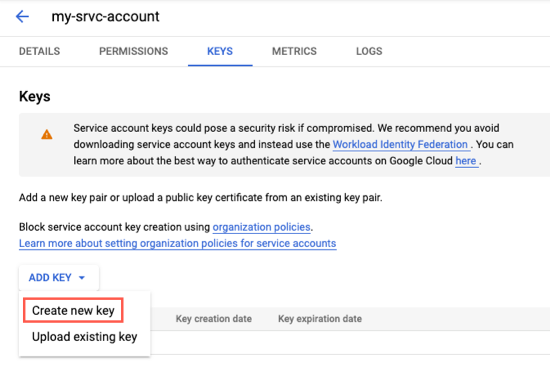
Task: Click the my-srvc-account page title
Action: click(105, 16)
